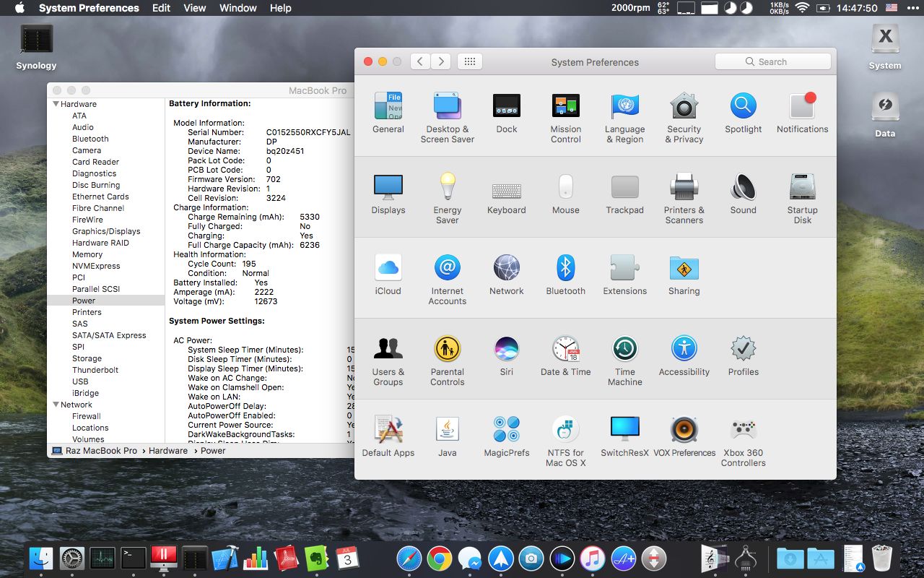Click the Search field in System Preferences
This screenshot has height=578, width=924.
coord(772,62)
